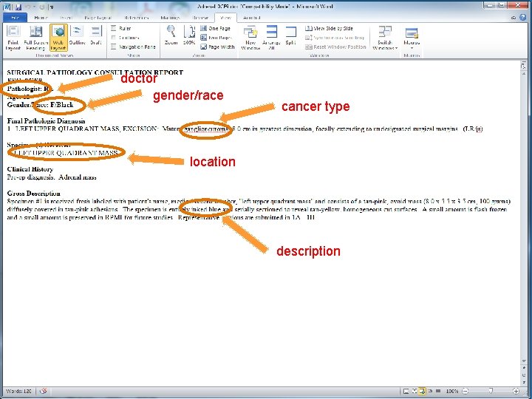The height and width of the screenshot is (399, 532).
Task: Click Undo in Quick Access Toolbar
Action: 29,7
